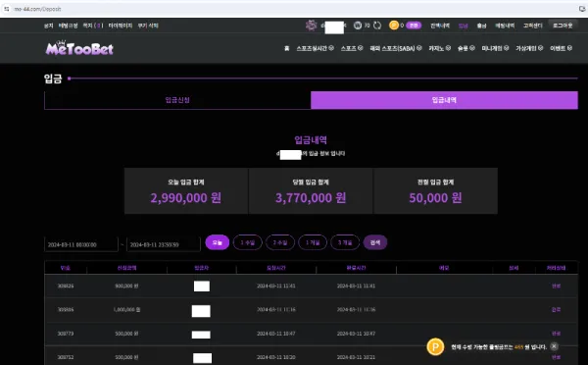
Task: Click the end date field 2024-03-11 23:59:59
Action: pos(164,244)
